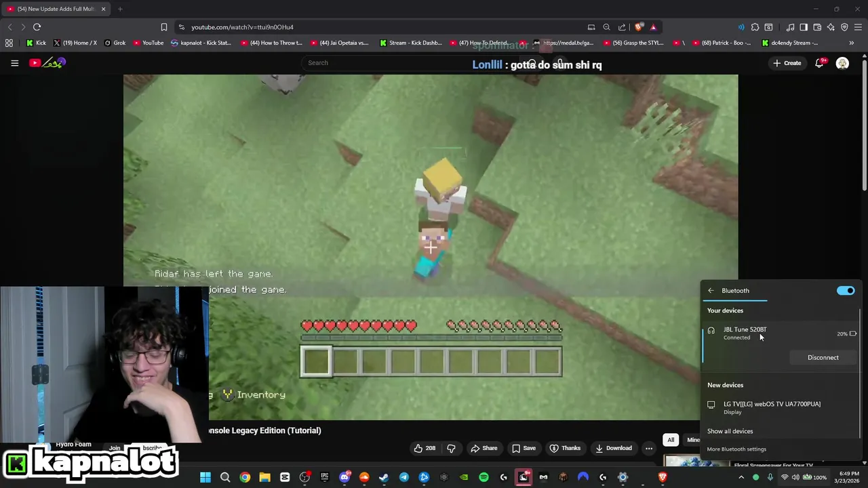Open site settings icon in address bar
Screen dimensions: 868x488
pyautogui.click(x=181, y=27)
